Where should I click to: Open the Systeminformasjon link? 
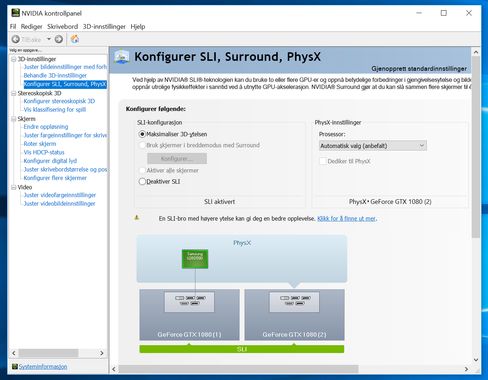[43, 367]
